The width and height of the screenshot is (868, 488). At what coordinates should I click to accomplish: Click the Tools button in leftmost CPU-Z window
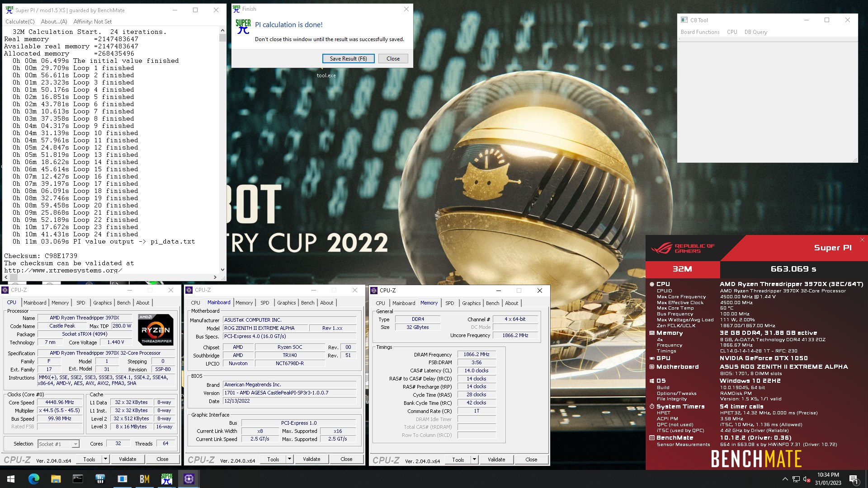(89, 459)
